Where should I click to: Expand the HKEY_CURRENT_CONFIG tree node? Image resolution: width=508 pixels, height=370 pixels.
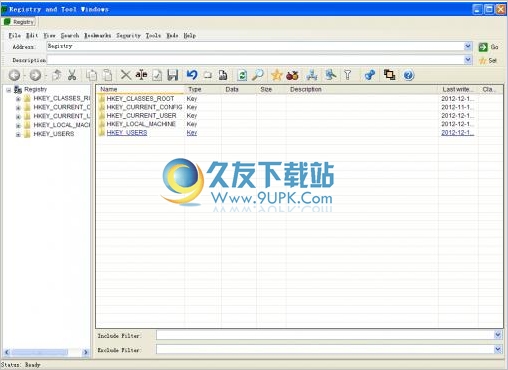point(18,108)
